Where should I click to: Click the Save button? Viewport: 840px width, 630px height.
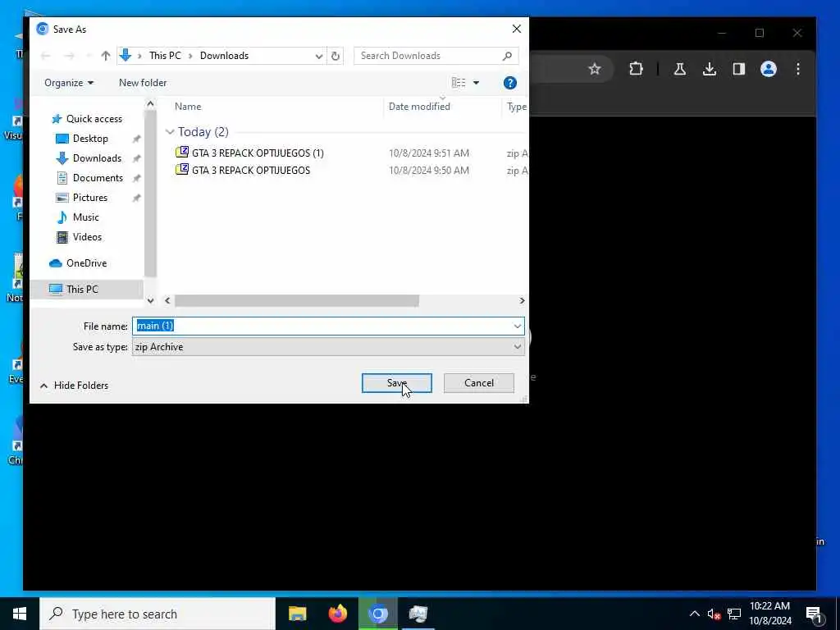pyautogui.click(x=396, y=382)
